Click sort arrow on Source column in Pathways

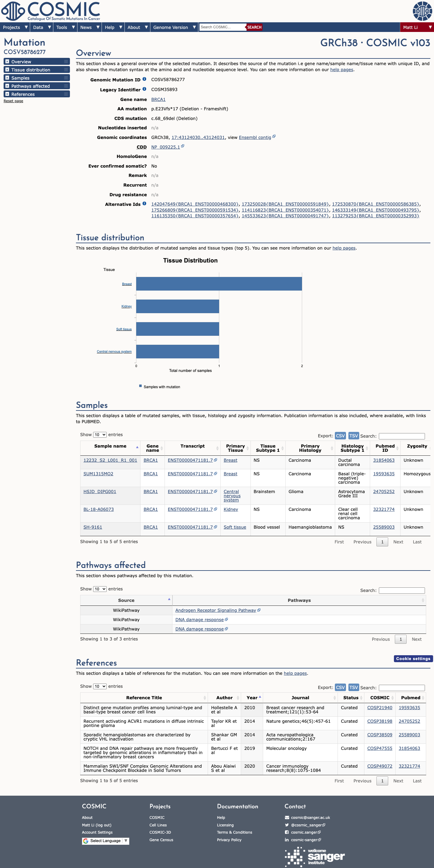tap(169, 599)
